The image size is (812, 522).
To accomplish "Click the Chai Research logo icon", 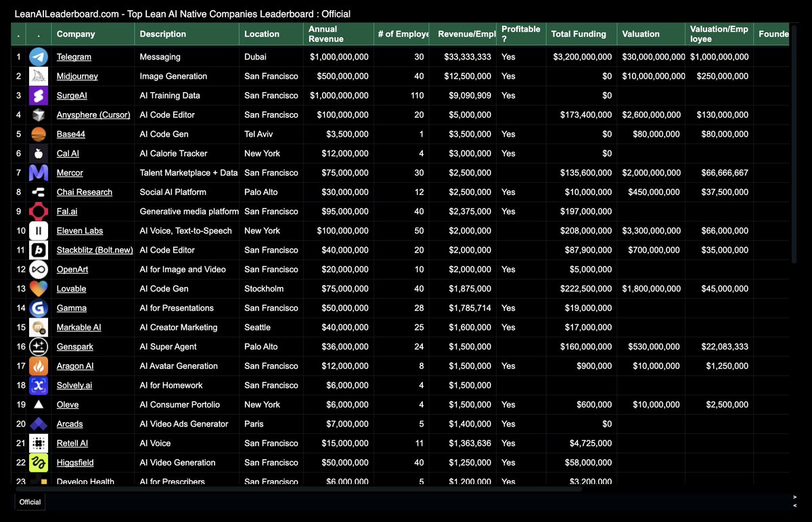I will click(39, 192).
